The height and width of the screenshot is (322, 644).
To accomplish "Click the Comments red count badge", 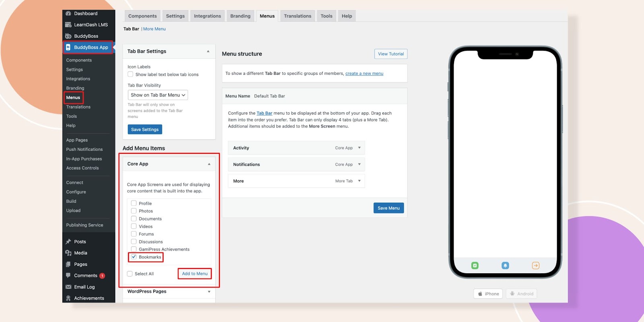I will tap(102, 276).
